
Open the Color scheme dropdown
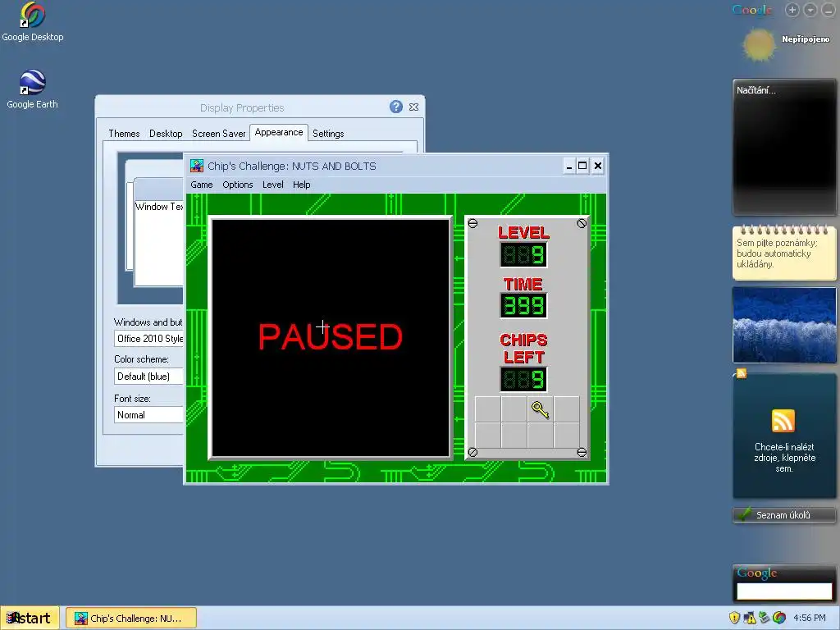tap(149, 376)
